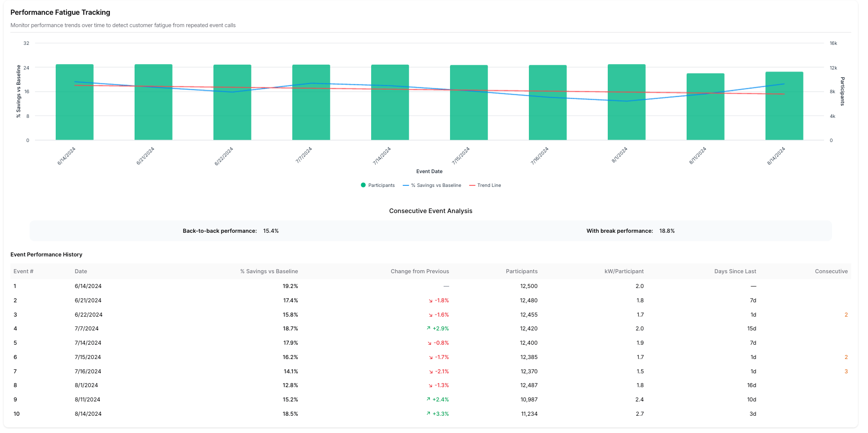Viewport: 868px width, 433px height.
Task: Click the down arrow icon beside -1.8%
Action: pyautogui.click(x=430, y=301)
